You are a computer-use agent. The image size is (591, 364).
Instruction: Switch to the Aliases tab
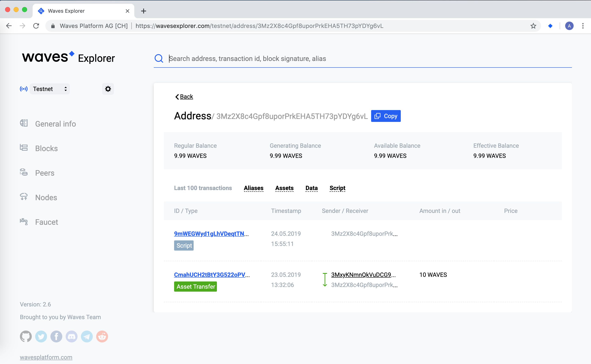(254, 188)
